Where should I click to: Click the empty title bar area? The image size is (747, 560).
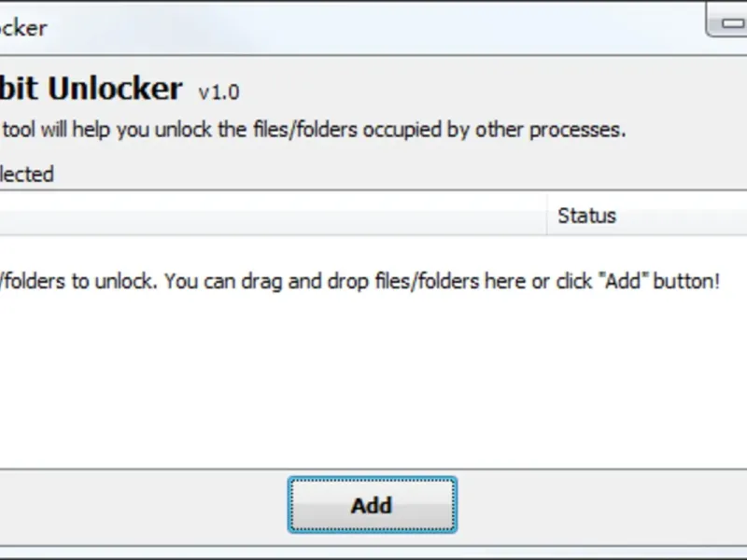pos(373,28)
